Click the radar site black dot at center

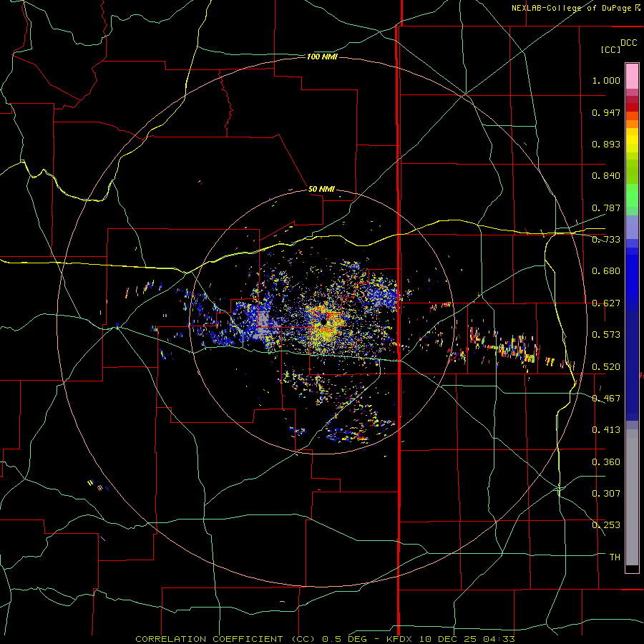(323, 322)
